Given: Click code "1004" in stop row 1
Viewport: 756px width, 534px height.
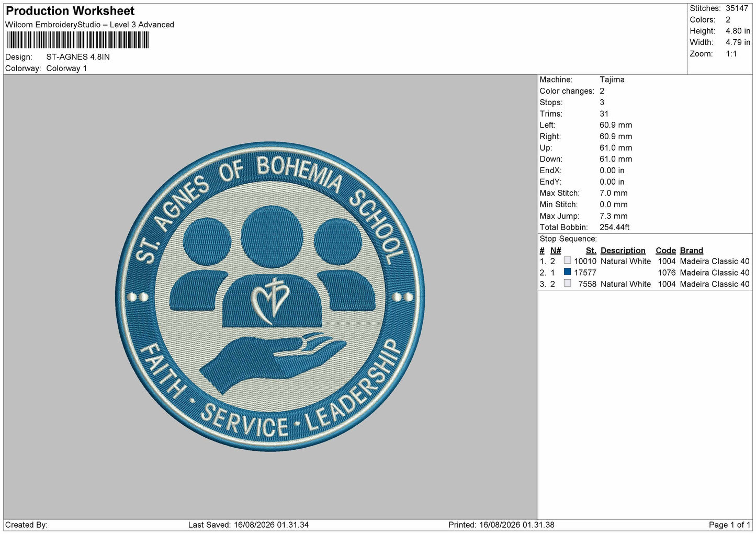Looking at the screenshot, I should tap(667, 262).
